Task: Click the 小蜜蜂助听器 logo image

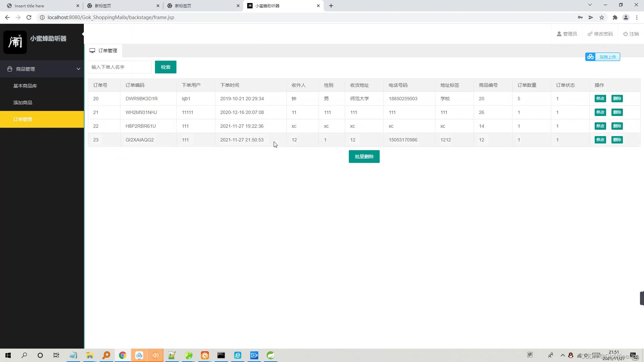Action: coord(15,42)
